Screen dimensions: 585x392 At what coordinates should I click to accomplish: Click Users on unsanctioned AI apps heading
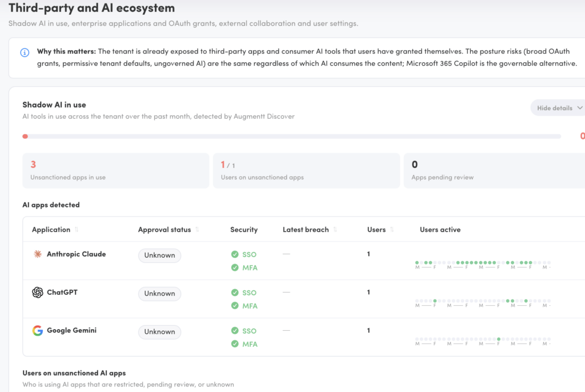click(74, 373)
